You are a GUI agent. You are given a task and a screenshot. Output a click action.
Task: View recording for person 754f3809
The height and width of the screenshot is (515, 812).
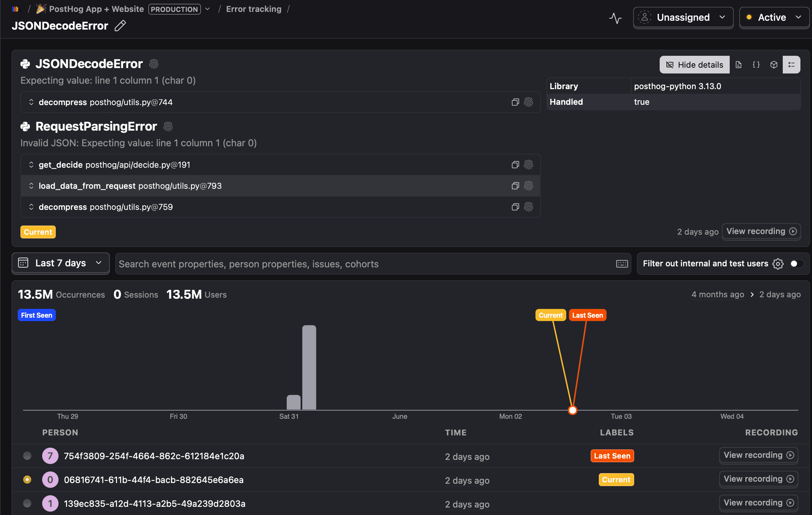click(x=759, y=455)
